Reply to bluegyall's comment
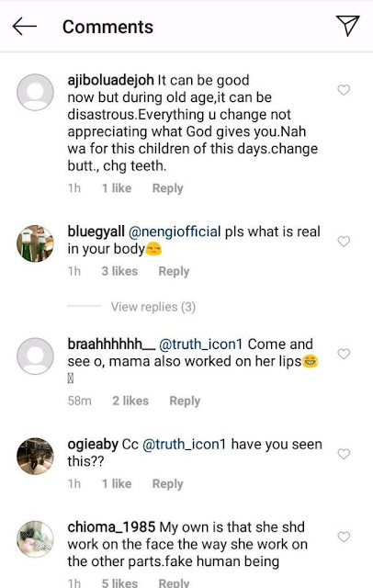The image size is (373, 588). click(x=174, y=271)
